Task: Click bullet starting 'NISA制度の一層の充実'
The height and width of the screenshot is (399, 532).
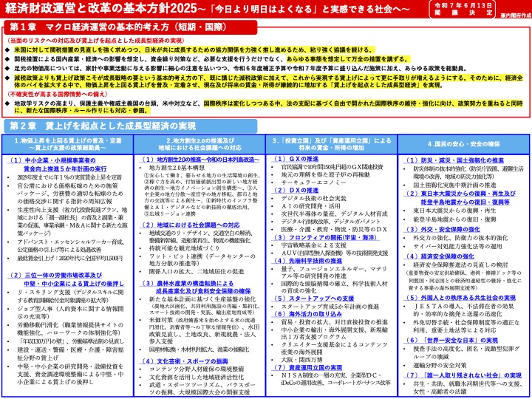Action: [x=336, y=379]
